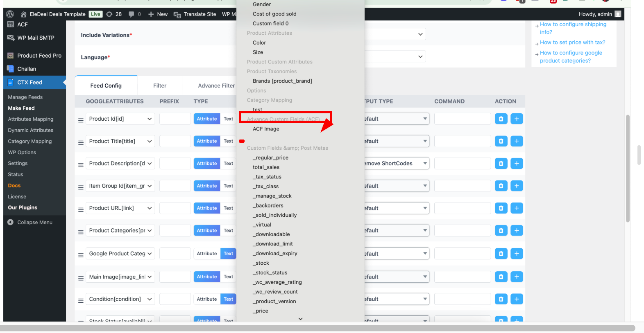Click the updates icon showing 28
Viewport: 644px width, 333px height.
coord(109,14)
